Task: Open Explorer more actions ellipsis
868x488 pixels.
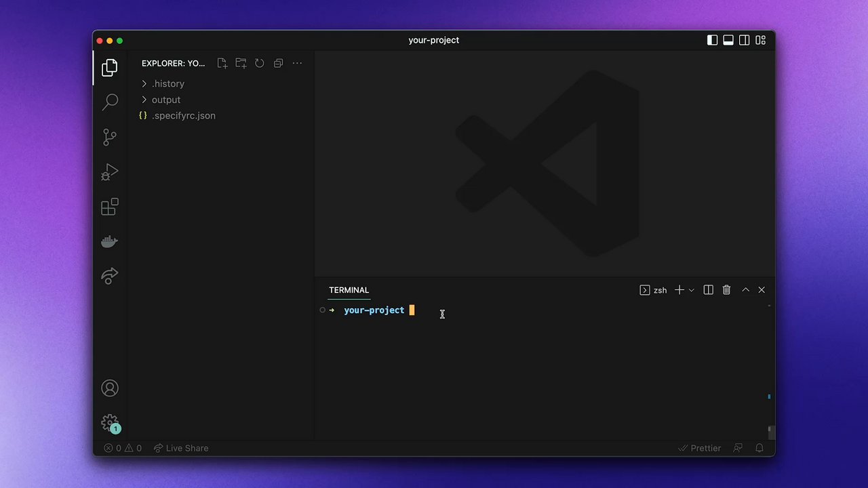Action: (297, 63)
